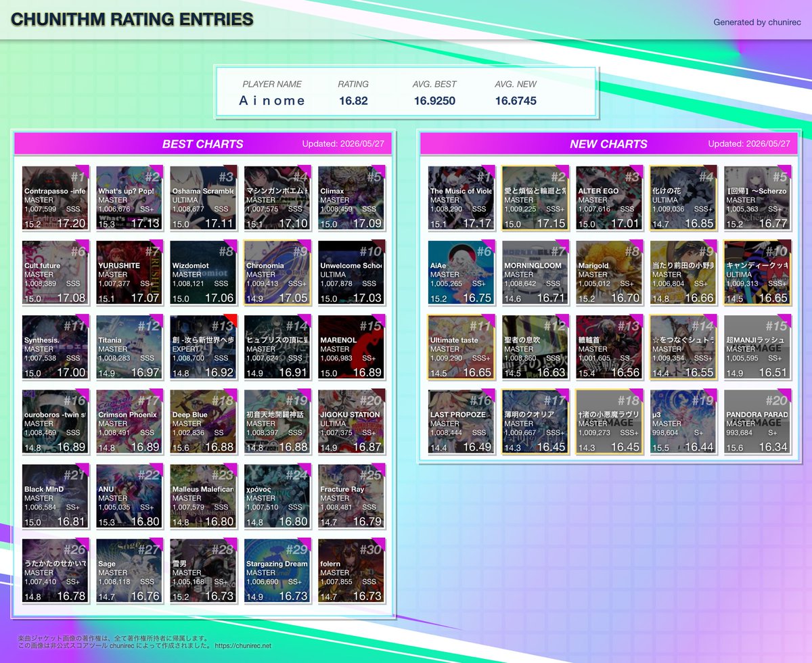Select the Ultimate taste card #11
This screenshot has height=663, width=812.
(461, 347)
